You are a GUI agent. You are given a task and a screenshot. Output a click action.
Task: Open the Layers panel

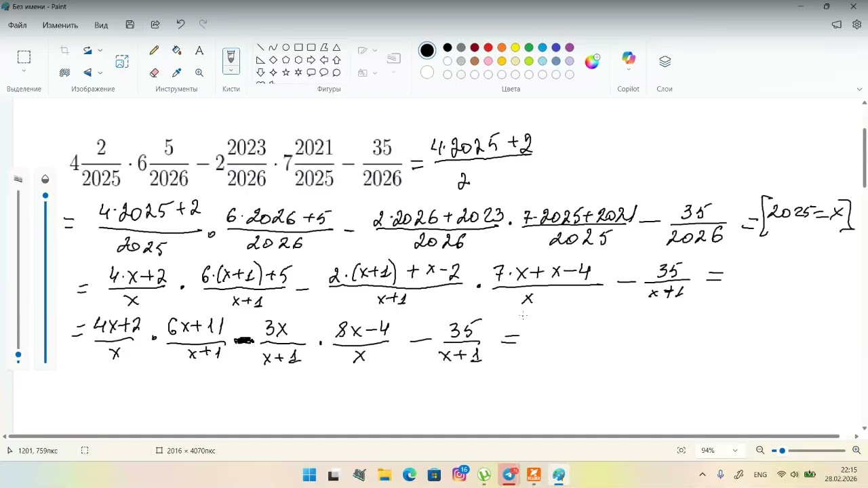[665, 62]
